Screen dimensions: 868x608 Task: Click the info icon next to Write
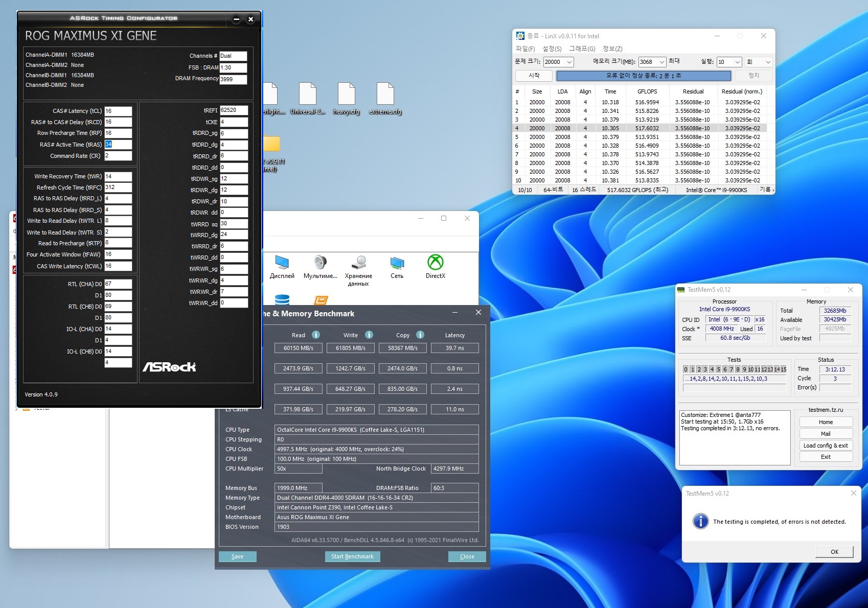tap(369, 335)
